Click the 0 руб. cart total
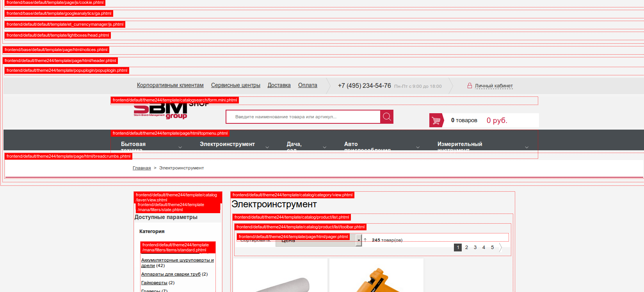The height and width of the screenshot is (292, 644). (x=497, y=120)
